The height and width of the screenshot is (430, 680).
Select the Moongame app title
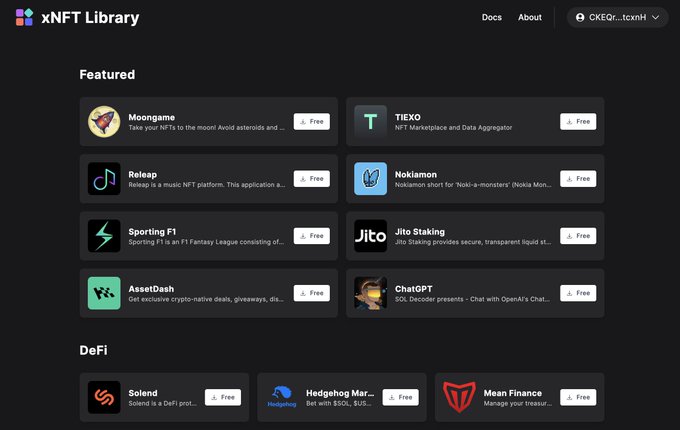tap(151, 117)
